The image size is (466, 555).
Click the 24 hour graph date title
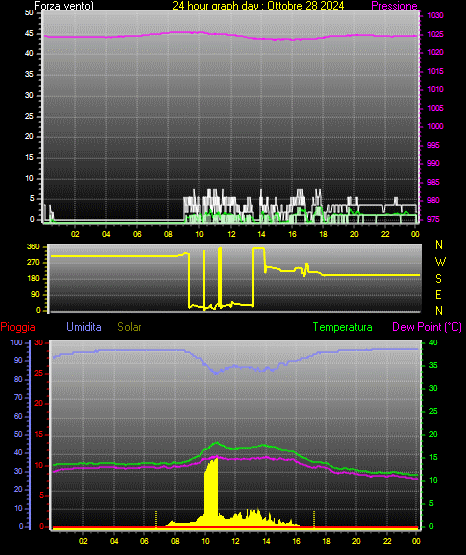(x=258, y=6)
